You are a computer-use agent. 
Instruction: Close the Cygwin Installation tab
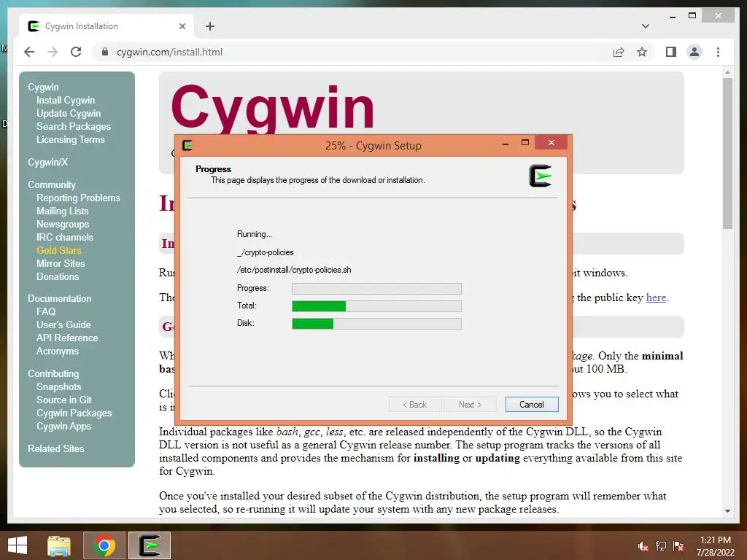pyautogui.click(x=182, y=26)
